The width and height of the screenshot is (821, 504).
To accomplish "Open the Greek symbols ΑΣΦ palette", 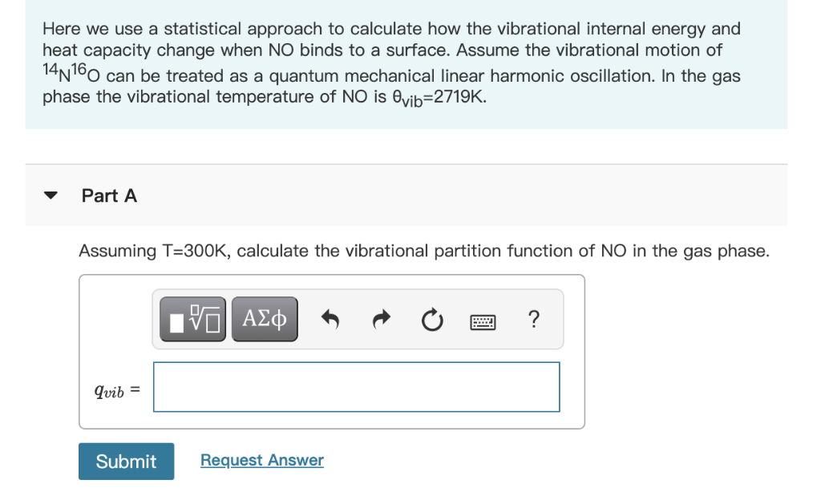I will (x=265, y=319).
